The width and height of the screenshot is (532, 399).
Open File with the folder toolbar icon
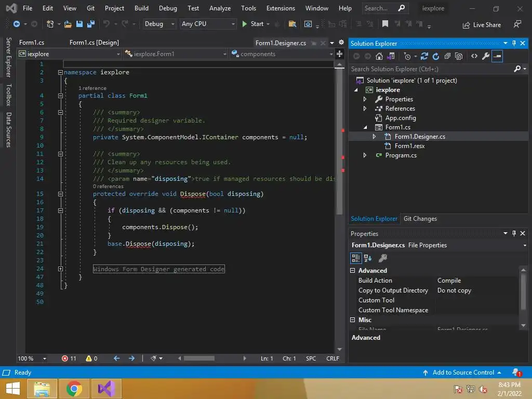point(68,24)
